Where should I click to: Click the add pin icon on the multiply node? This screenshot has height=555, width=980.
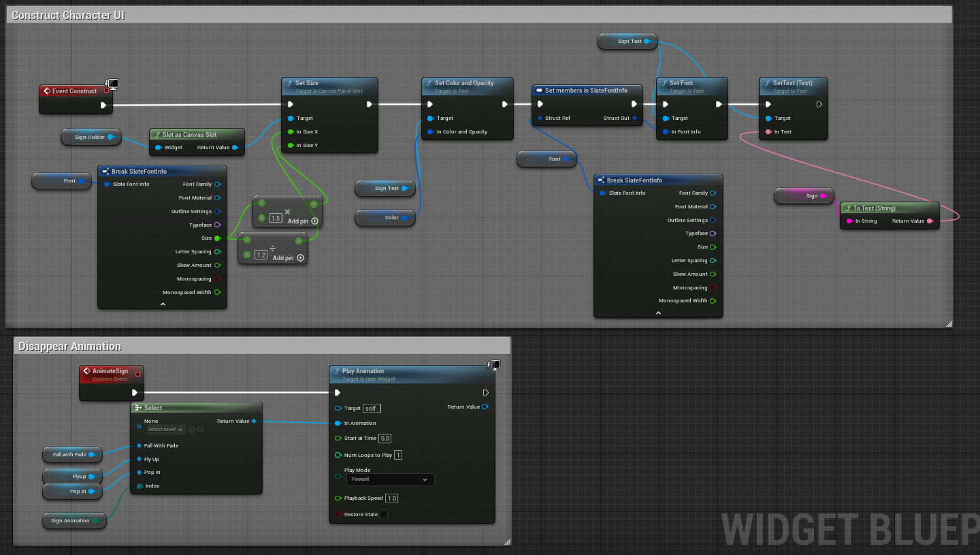coord(314,221)
